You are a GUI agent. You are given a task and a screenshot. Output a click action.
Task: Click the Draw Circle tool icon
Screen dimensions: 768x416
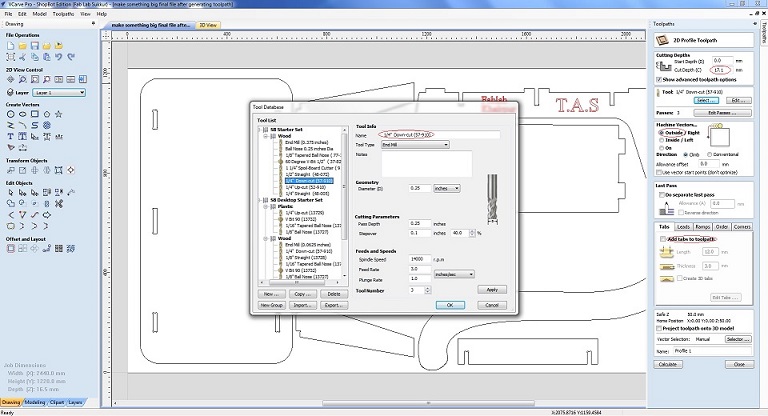pos(10,115)
